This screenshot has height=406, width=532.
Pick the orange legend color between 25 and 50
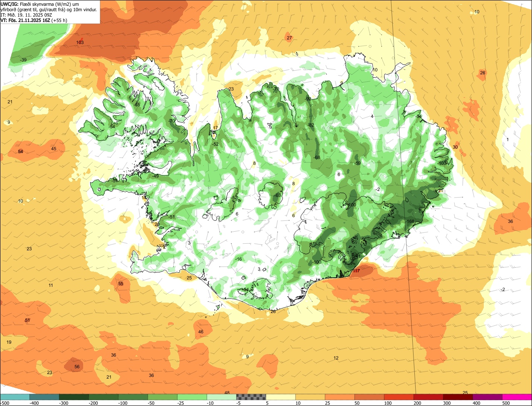pyautogui.click(x=340, y=397)
